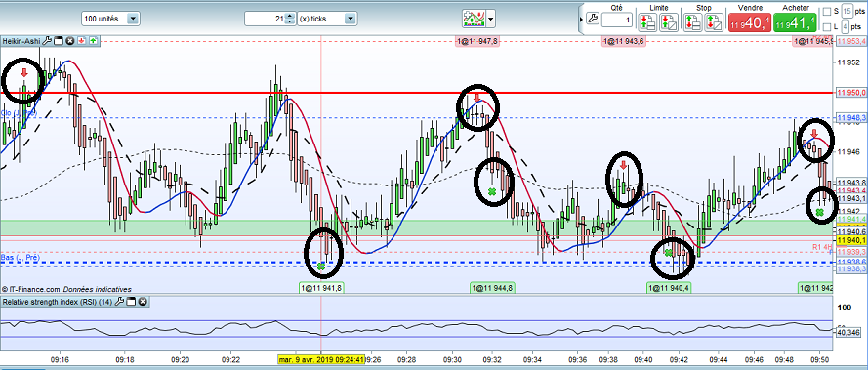Remove the Heikin-Ashi price panel
Viewport: 868px width, 370px height.
[70, 40]
